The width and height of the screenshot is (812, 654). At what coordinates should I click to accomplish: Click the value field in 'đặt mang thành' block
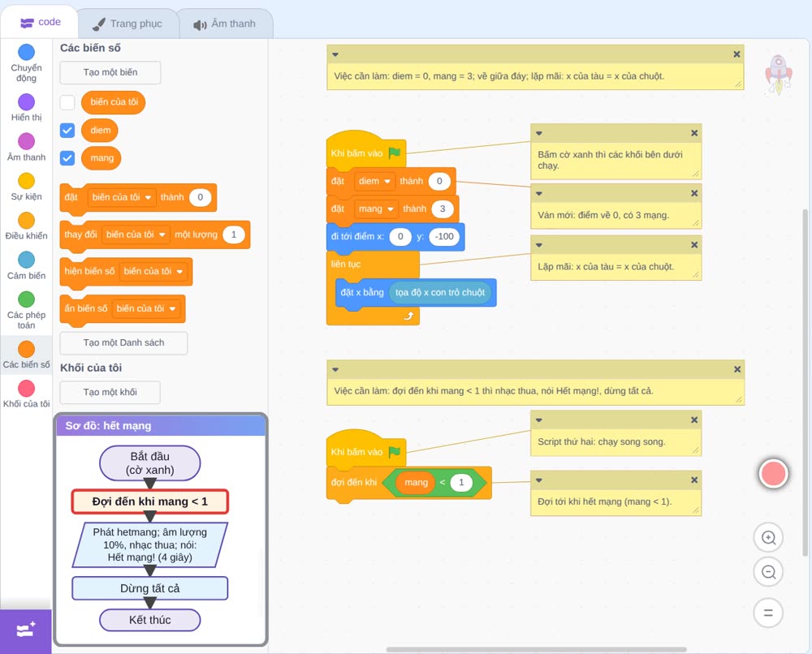[x=443, y=209]
